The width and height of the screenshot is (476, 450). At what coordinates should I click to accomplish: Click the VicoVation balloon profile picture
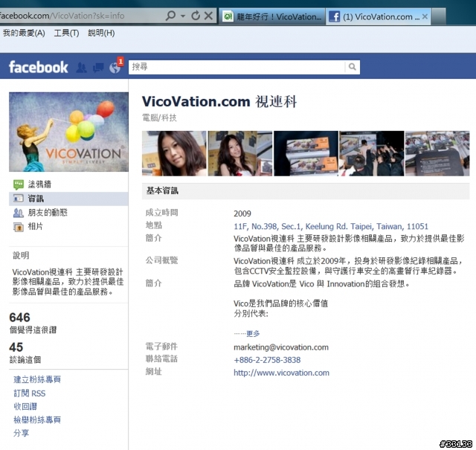click(68, 132)
